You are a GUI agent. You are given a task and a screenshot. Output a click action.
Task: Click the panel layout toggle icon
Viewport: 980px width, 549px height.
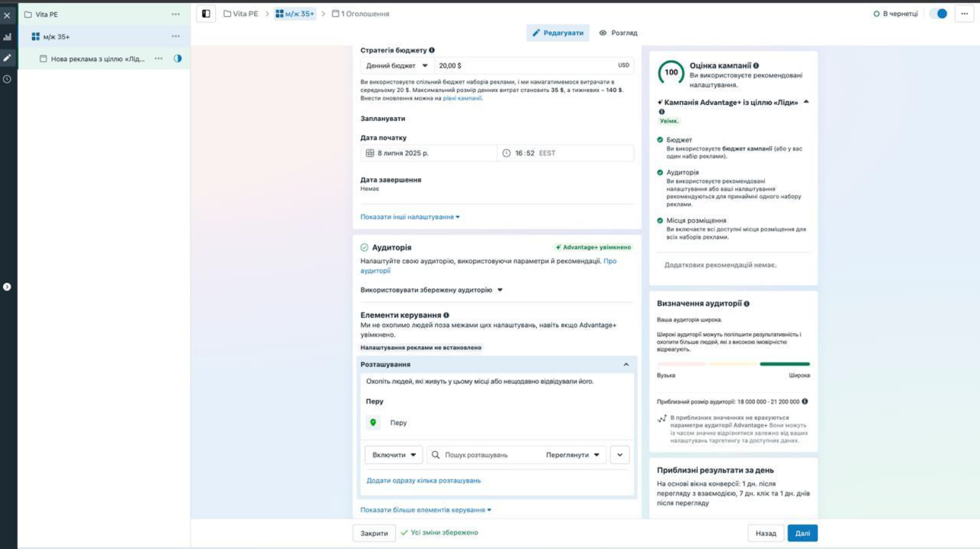point(206,14)
